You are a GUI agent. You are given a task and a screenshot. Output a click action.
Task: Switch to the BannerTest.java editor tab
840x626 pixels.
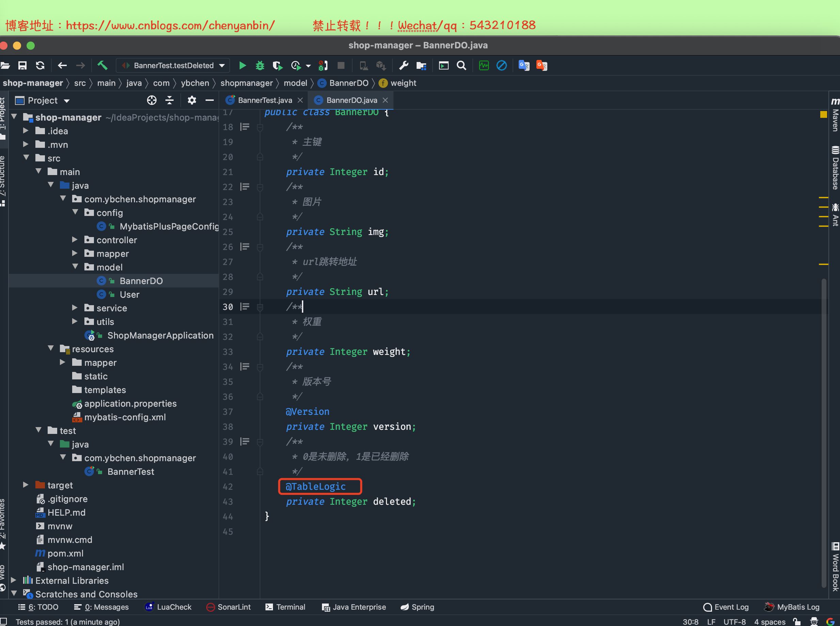pyautogui.click(x=264, y=100)
